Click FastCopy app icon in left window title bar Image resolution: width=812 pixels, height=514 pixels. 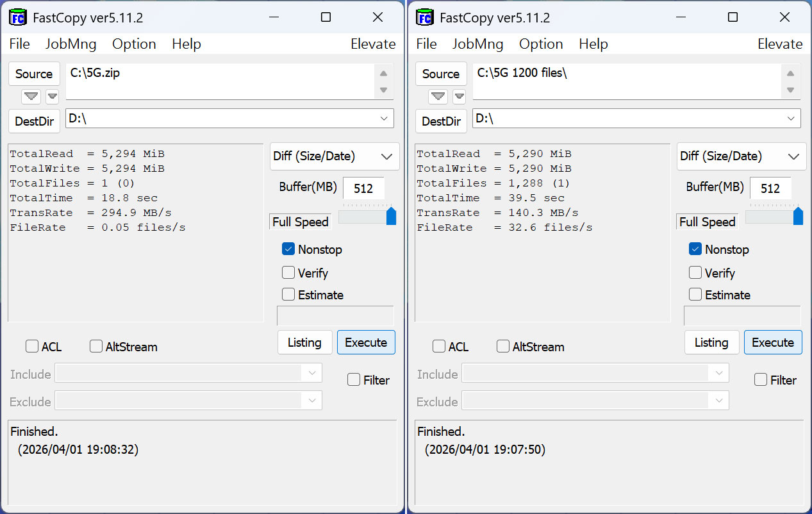18,17
